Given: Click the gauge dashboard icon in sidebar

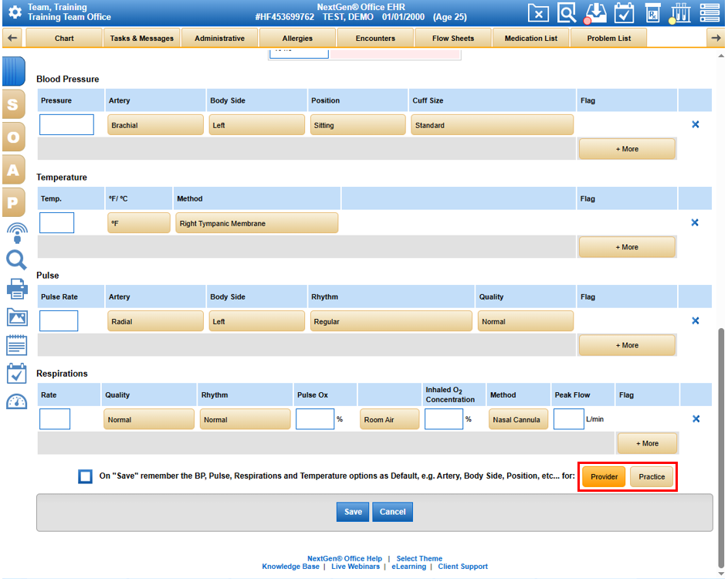Looking at the screenshot, I should (x=17, y=401).
